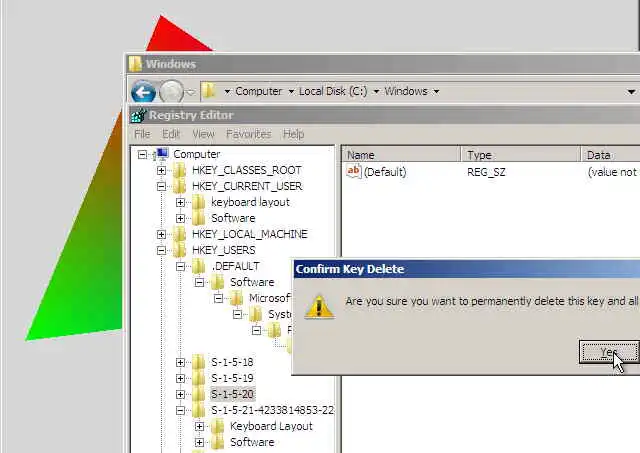The height and width of the screenshot is (453, 640).
Task: Click the S-1-5-19 folder icon
Action: (x=199, y=378)
